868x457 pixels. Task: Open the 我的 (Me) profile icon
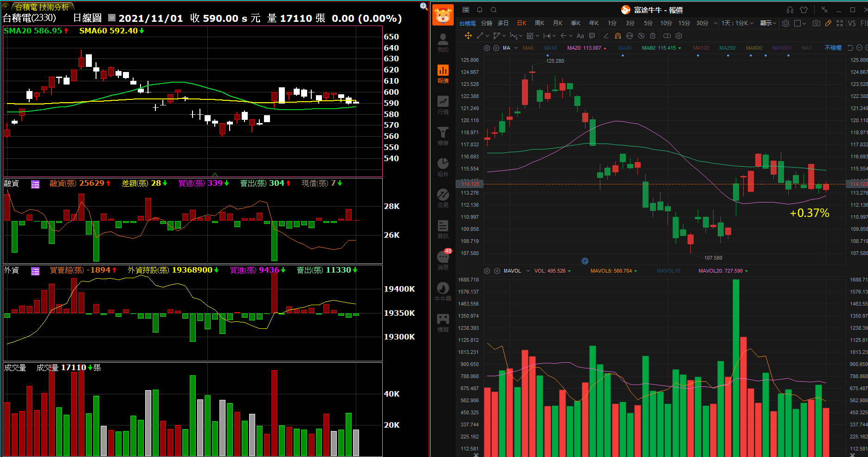point(443,42)
